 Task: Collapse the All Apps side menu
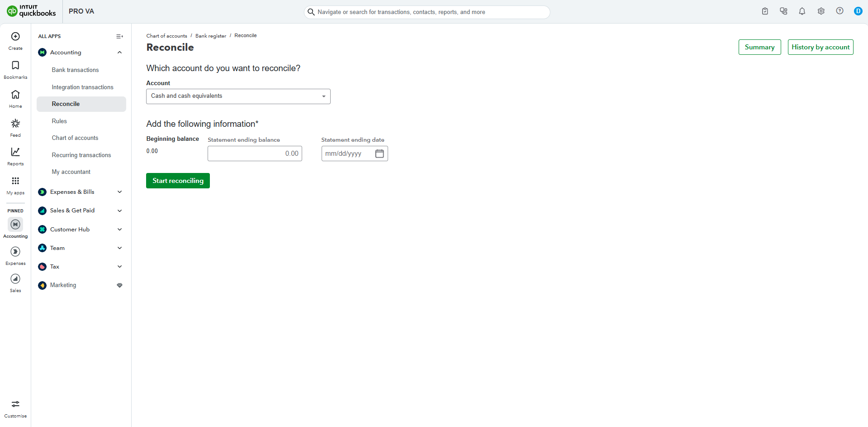click(119, 36)
